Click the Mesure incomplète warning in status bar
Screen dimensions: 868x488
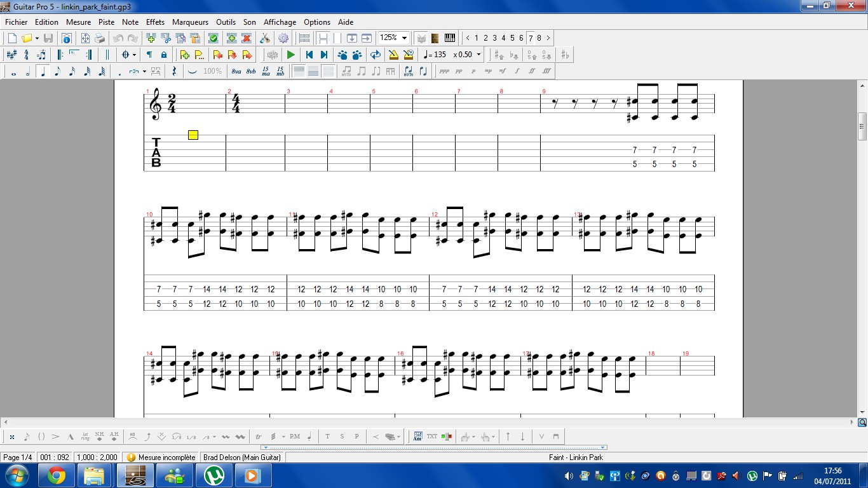161,457
